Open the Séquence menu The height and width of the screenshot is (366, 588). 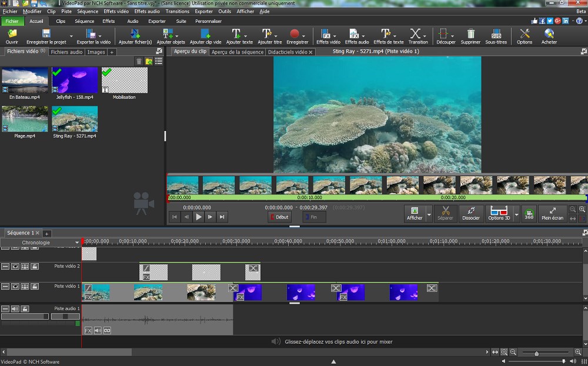[87, 11]
